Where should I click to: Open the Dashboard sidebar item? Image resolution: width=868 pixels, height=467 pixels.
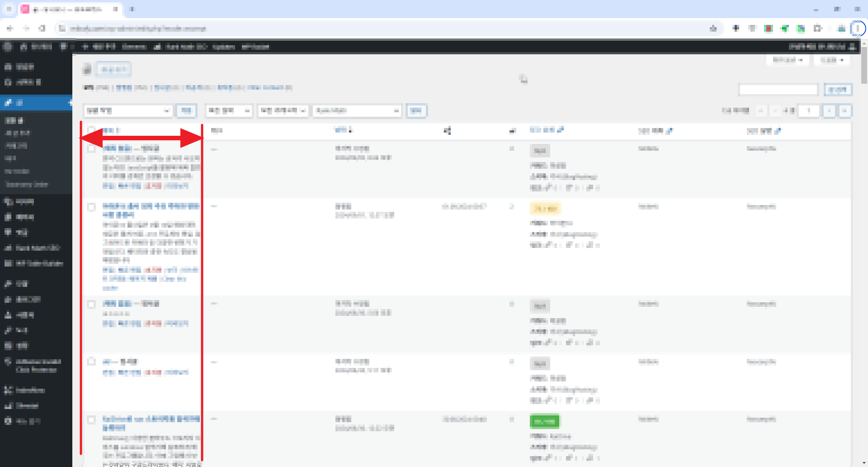pos(36,67)
